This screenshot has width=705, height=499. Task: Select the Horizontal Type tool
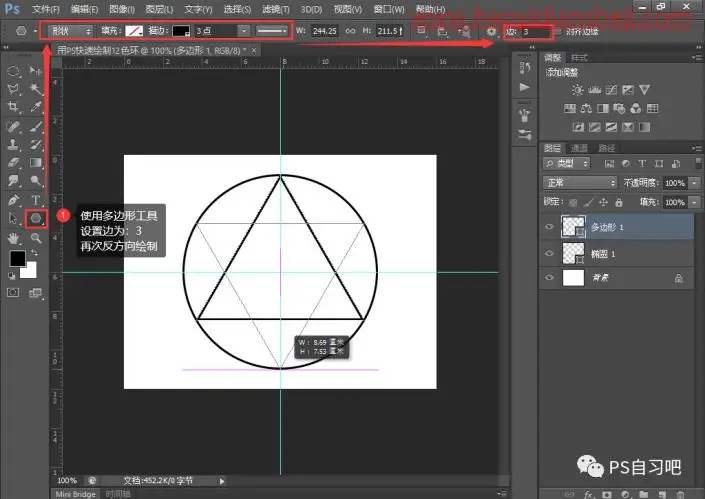click(35, 200)
